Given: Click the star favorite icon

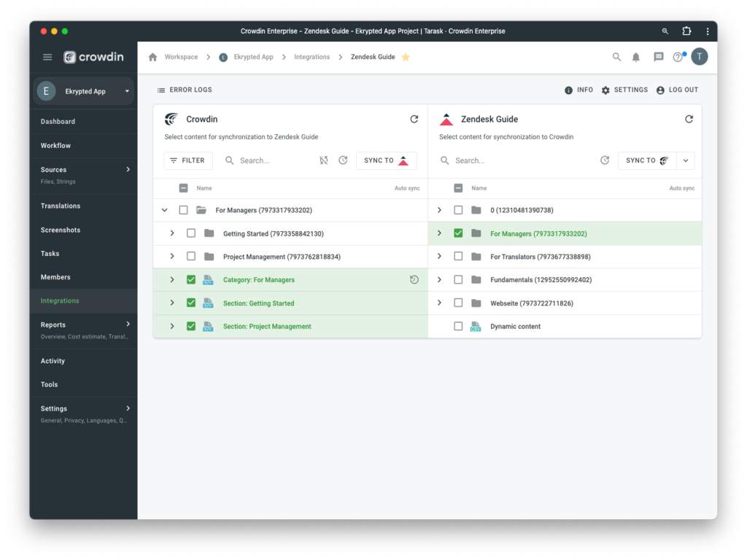Looking at the screenshot, I should [406, 57].
